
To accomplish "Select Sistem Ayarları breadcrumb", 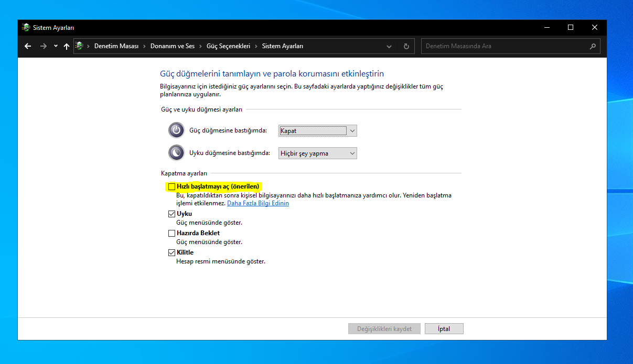I will (282, 46).
